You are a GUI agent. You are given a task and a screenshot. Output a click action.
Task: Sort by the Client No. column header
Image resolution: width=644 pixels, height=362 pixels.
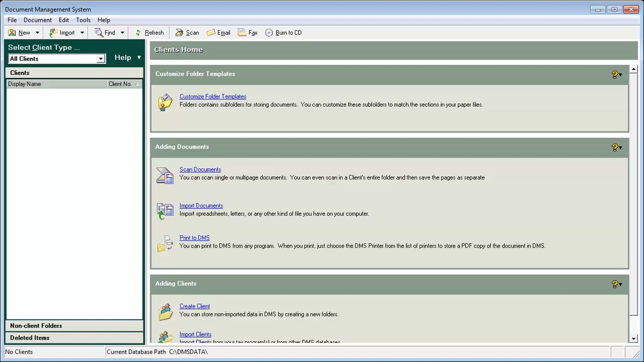[120, 84]
